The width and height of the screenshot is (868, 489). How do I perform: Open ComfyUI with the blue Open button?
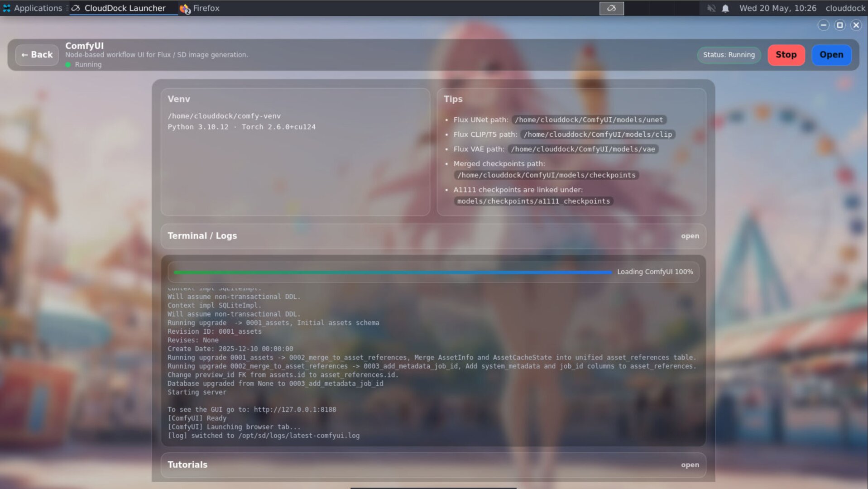(x=831, y=55)
